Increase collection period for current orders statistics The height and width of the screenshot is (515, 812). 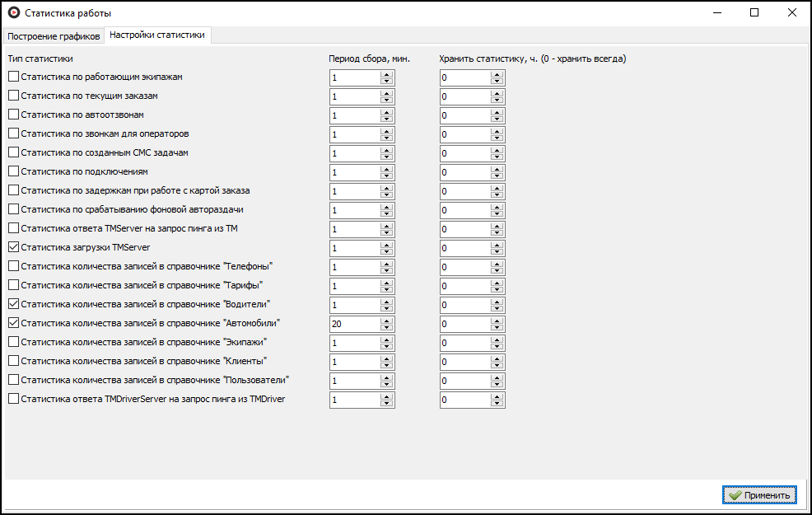click(387, 93)
